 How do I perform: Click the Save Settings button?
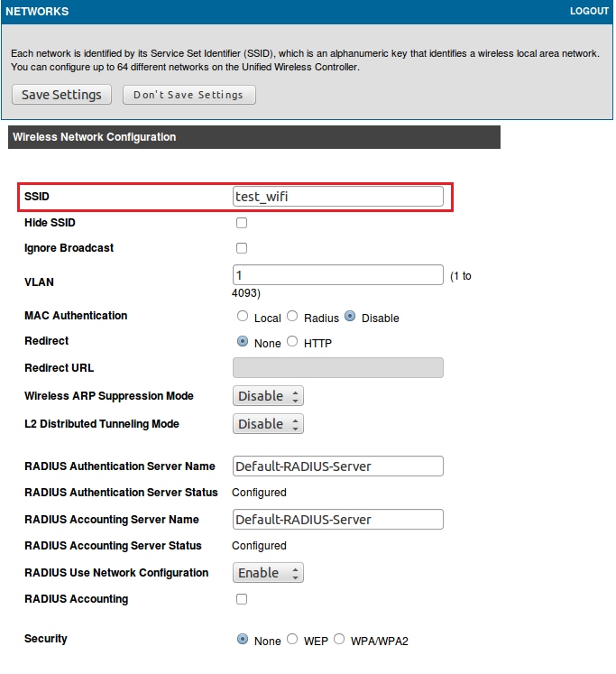point(61,95)
